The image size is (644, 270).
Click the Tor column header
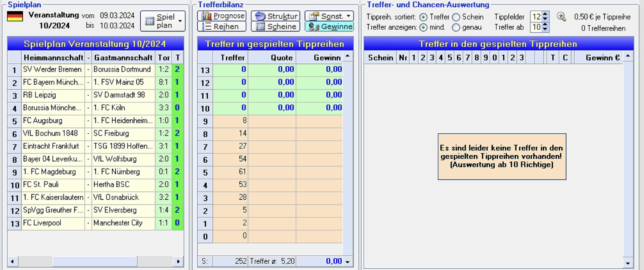pyautogui.click(x=164, y=57)
